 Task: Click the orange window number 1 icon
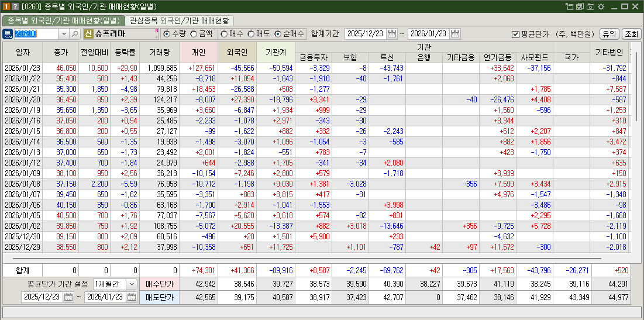(6, 6)
